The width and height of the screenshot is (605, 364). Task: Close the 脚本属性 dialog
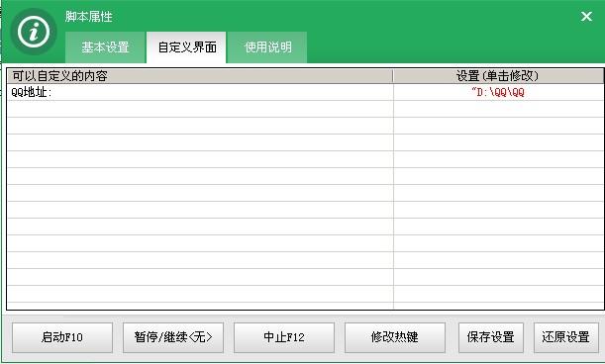pyautogui.click(x=586, y=16)
